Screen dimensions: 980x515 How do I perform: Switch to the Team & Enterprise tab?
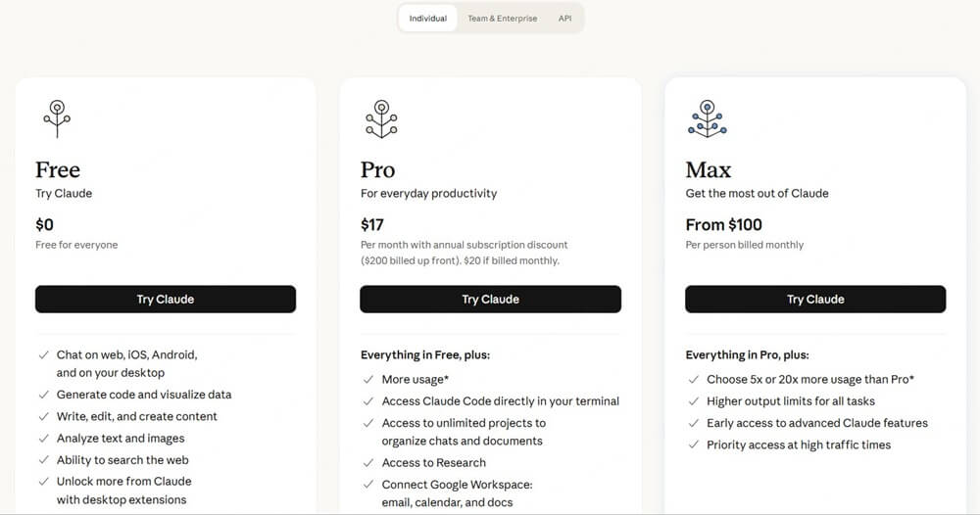click(x=502, y=19)
